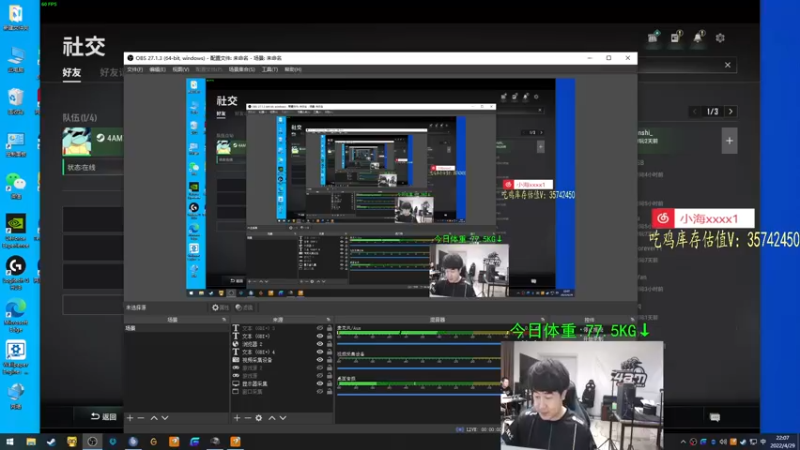Click the plus add button beside the friend entry
The image size is (800, 450).
click(730, 141)
